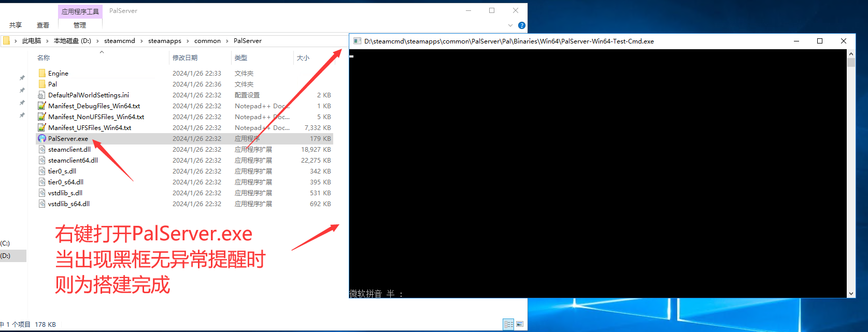Screen dimensions: 868x332
Task: Click the date cell '2024/1/26 22:36'
Action: click(197, 84)
